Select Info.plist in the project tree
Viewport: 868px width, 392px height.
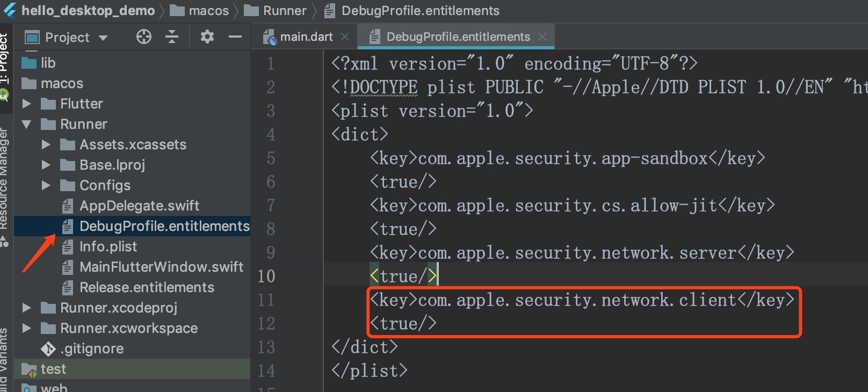tap(108, 247)
